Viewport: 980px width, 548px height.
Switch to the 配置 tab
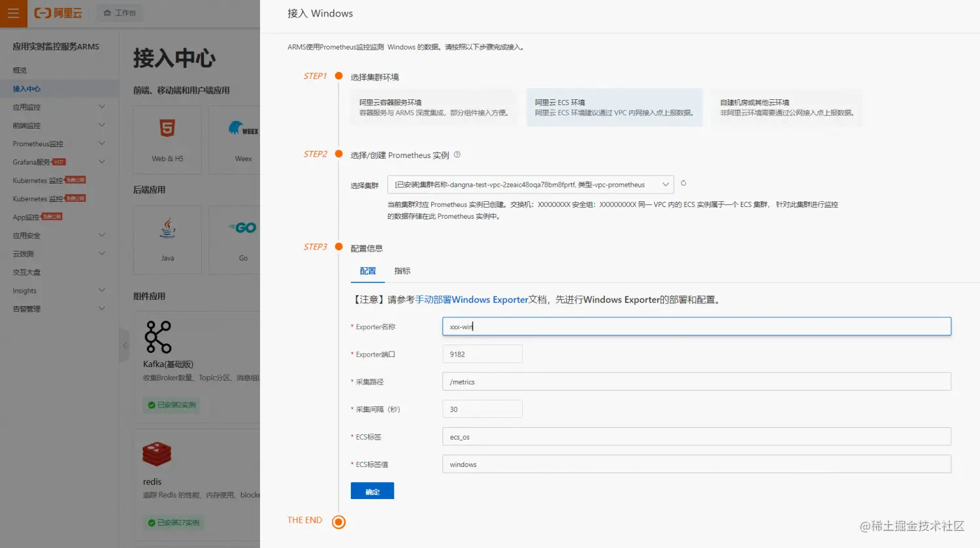point(368,271)
